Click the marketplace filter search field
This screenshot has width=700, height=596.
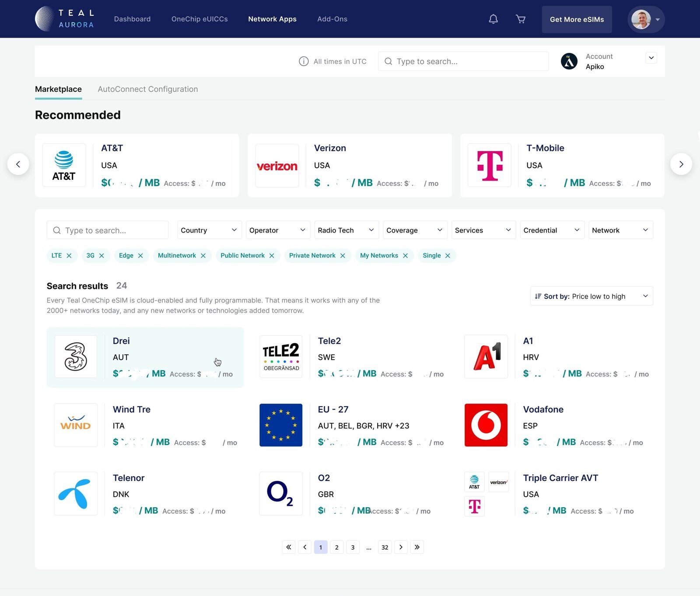click(107, 230)
